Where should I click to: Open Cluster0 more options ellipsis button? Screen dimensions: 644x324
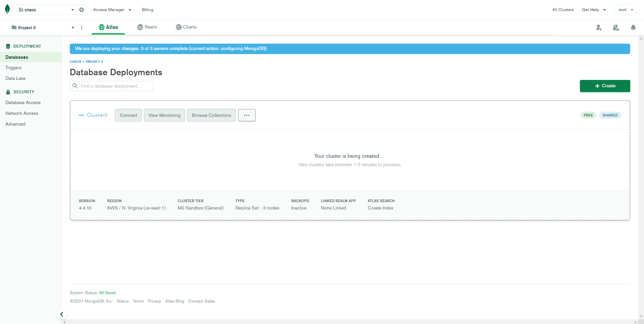pyautogui.click(x=247, y=115)
